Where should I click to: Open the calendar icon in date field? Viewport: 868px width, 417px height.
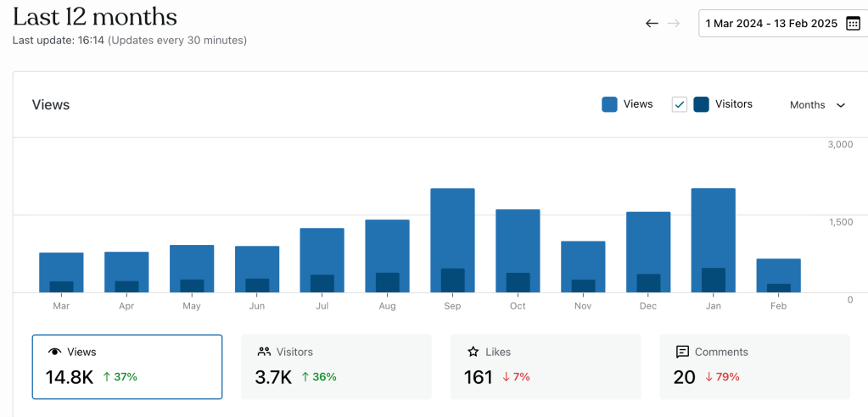pos(853,24)
